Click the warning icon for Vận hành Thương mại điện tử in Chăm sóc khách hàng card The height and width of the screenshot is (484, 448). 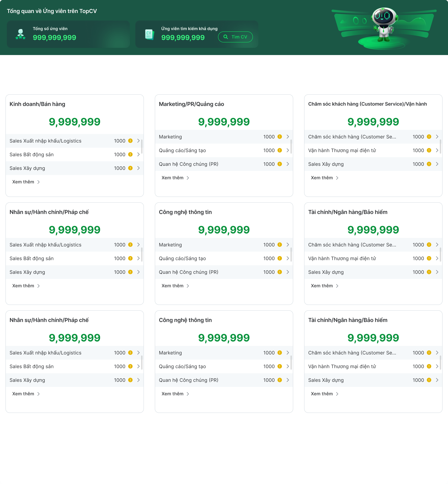(429, 150)
